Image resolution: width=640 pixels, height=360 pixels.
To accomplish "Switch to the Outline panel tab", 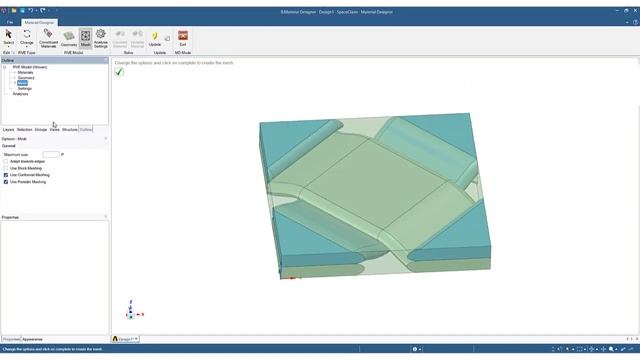I will click(x=86, y=130).
